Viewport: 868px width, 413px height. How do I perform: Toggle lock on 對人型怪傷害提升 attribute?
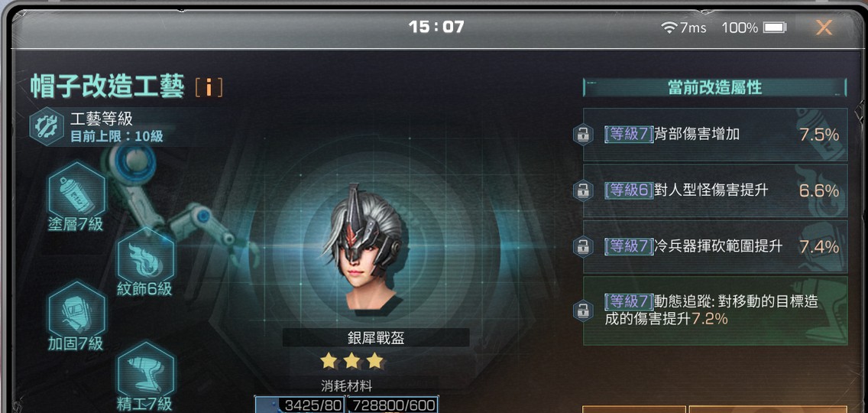[583, 190]
